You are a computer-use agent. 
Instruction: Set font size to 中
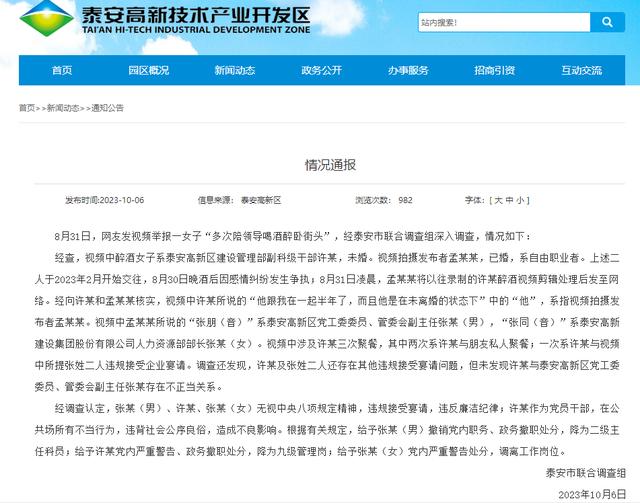click(x=509, y=200)
